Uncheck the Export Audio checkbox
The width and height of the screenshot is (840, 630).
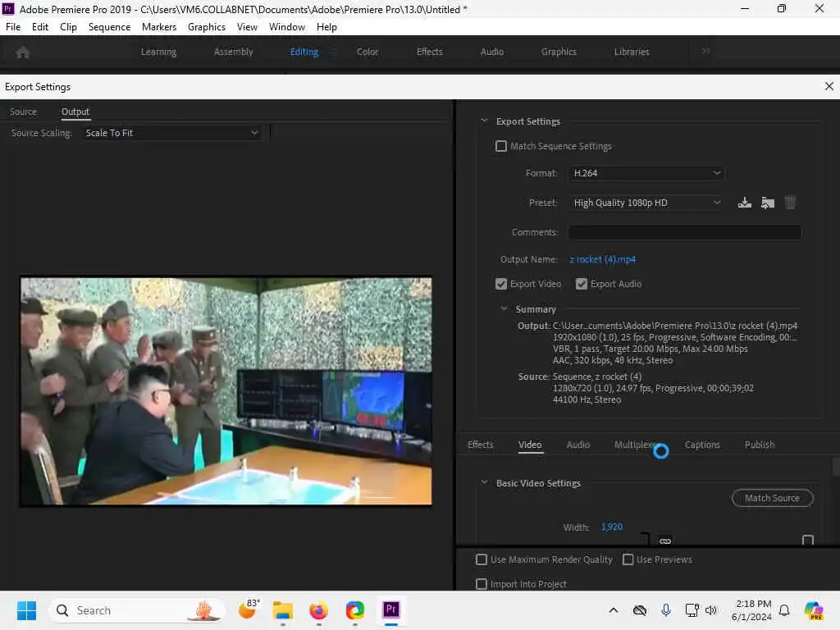tap(582, 284)
